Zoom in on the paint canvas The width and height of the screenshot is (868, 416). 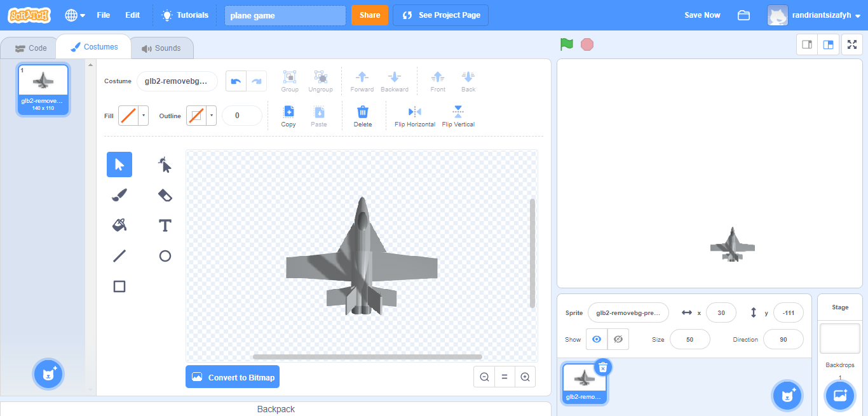tap(525, 377)
